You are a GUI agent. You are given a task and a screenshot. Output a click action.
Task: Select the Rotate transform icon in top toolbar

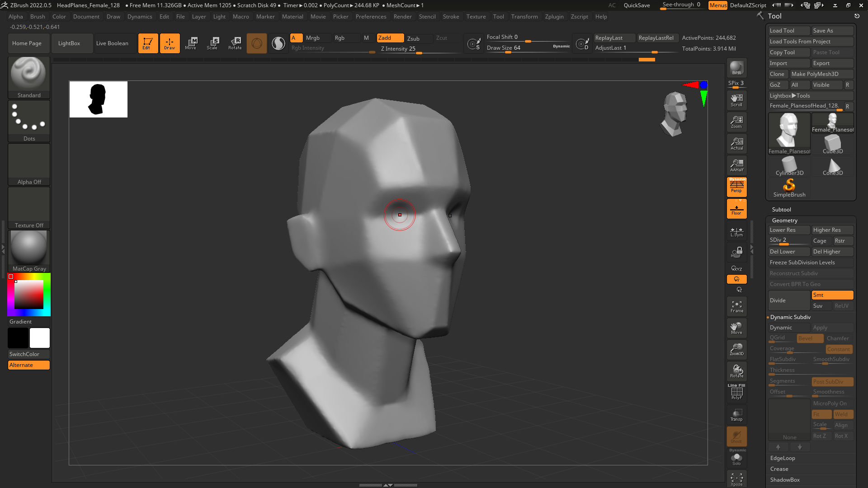[x=235, y=43]
